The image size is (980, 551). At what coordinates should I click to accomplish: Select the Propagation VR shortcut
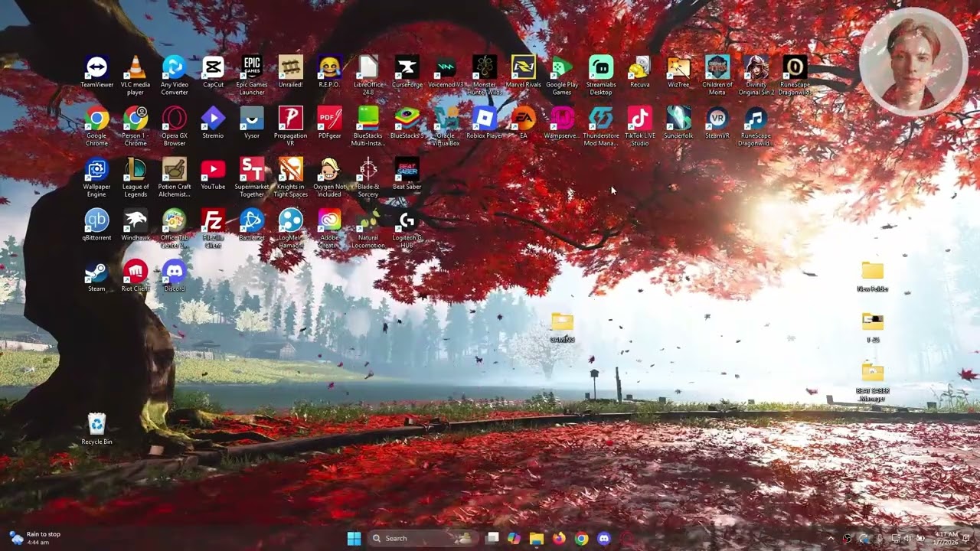[291, 119]
